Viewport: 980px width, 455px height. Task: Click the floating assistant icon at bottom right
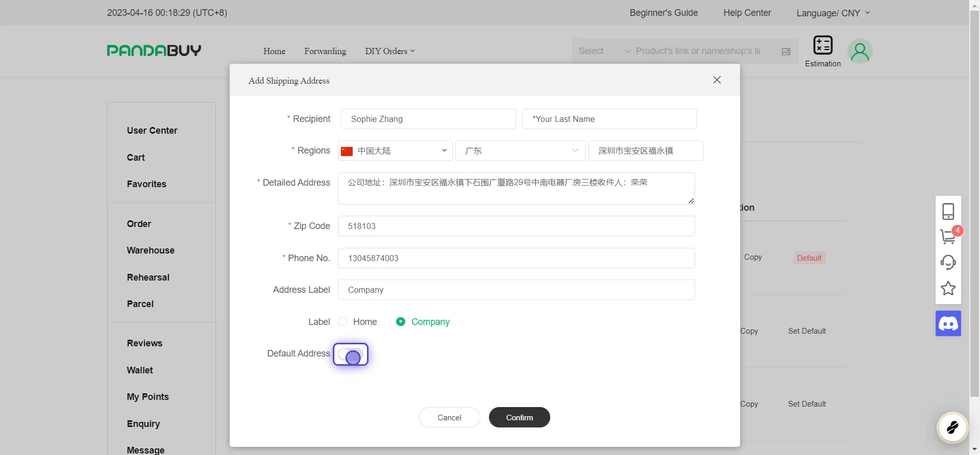point(952,427)
